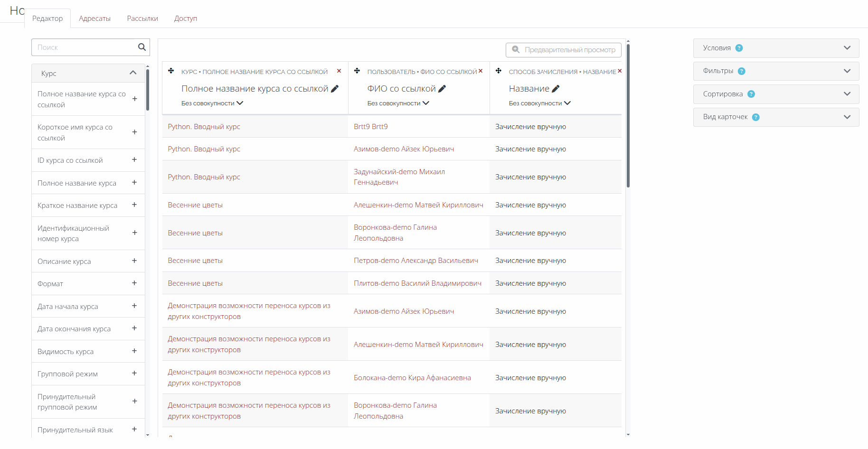Collapse the 'Курс' field group
This screenshot has width=868, height=449.
(133, 73)
